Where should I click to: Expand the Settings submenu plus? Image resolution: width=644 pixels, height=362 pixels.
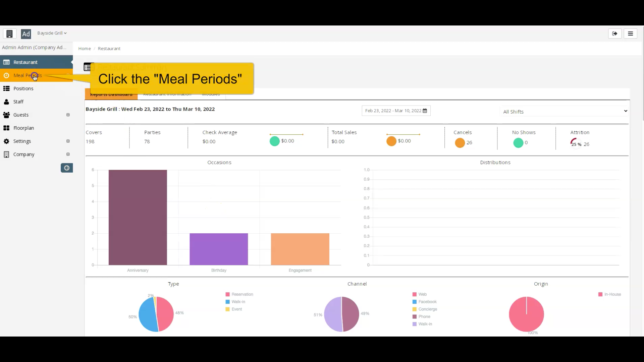coord(68,141)
